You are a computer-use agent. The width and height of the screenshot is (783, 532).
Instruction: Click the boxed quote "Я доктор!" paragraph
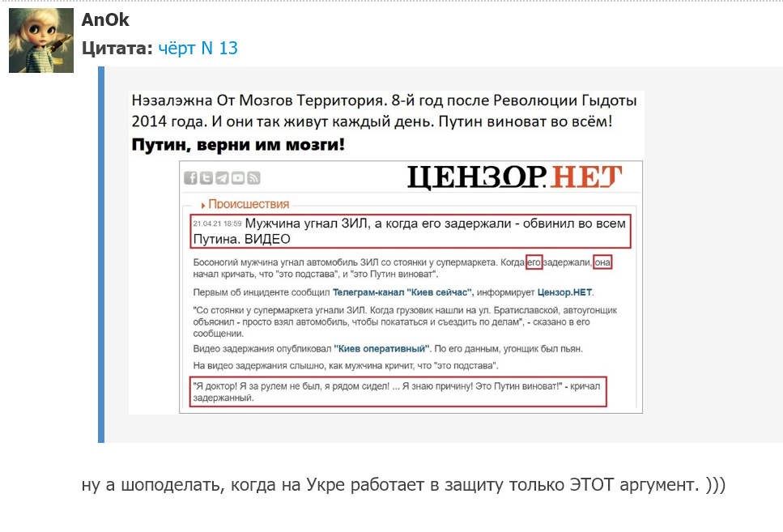398,392
